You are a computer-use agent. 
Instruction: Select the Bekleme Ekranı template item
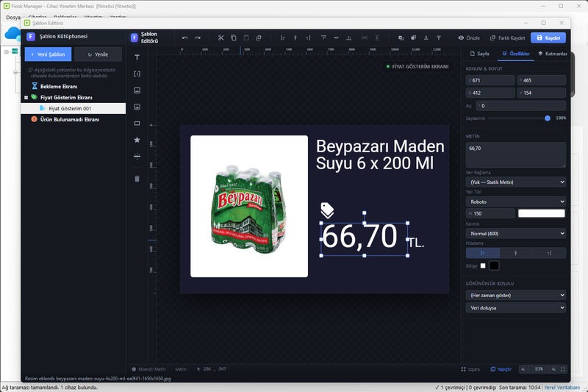pos(59,86)
